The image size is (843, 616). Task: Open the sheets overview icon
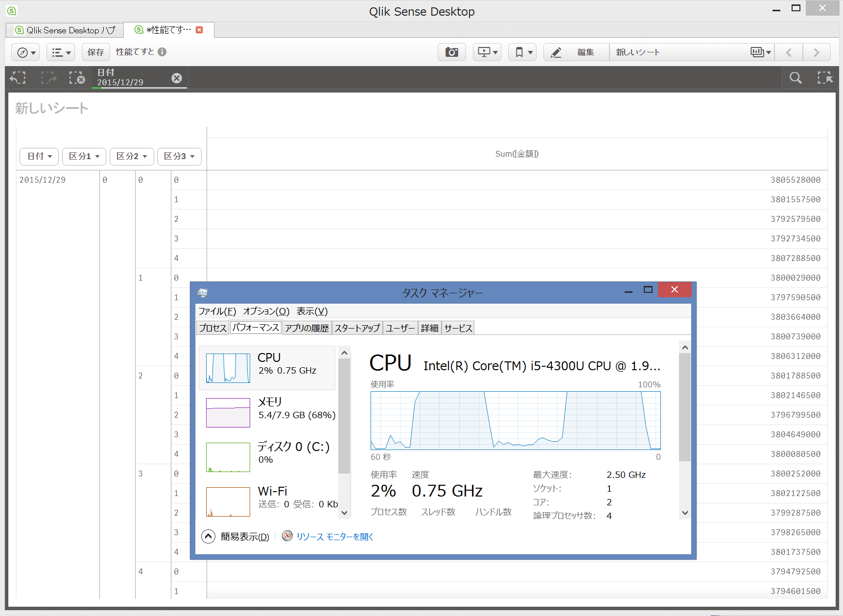tap(760, 52)
